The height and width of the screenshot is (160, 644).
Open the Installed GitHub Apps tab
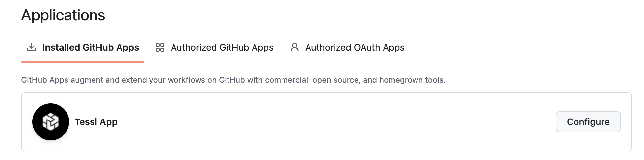(x=91, y=48)
